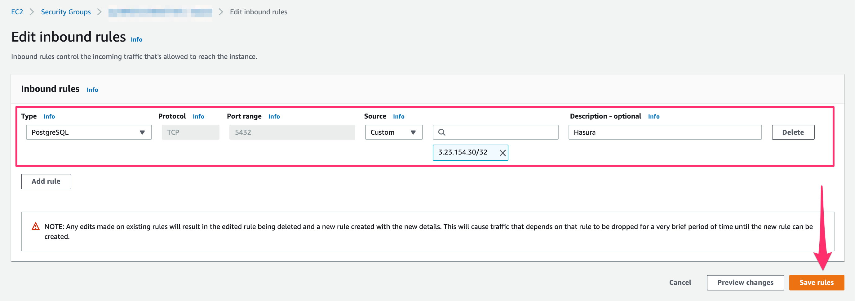Click the Save rules button
The image size is (868, 301).
tap(817, 282)
